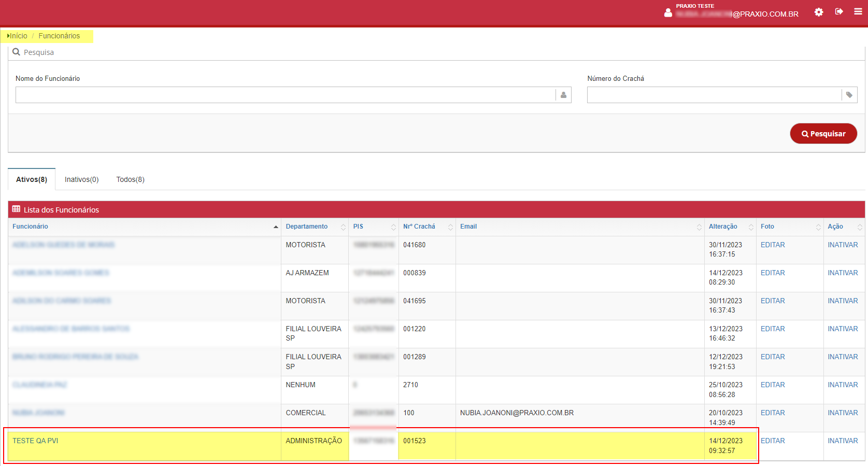Screen dimensions: 868x466
Task: Switch to Todos(8) tab
Action: pos(131,179)
